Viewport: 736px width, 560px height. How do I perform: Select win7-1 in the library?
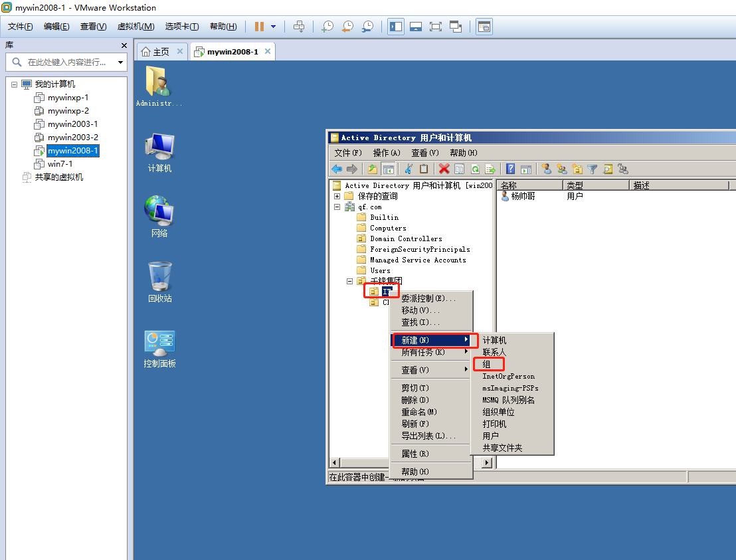click(x=60, y=164)
